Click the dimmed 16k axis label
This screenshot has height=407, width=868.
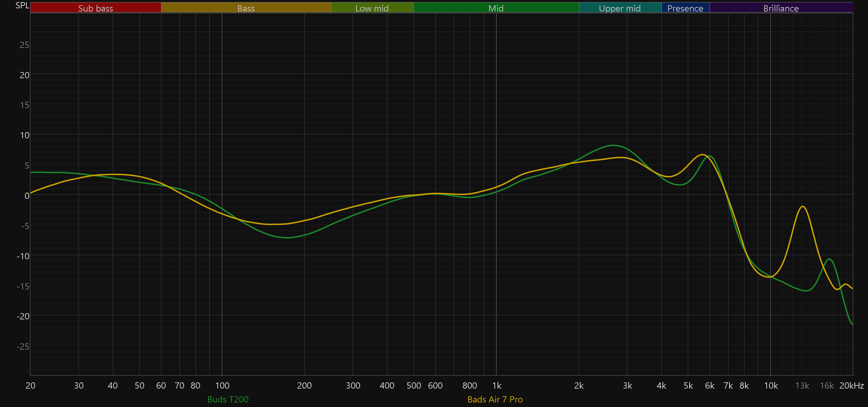click(827, 385)
